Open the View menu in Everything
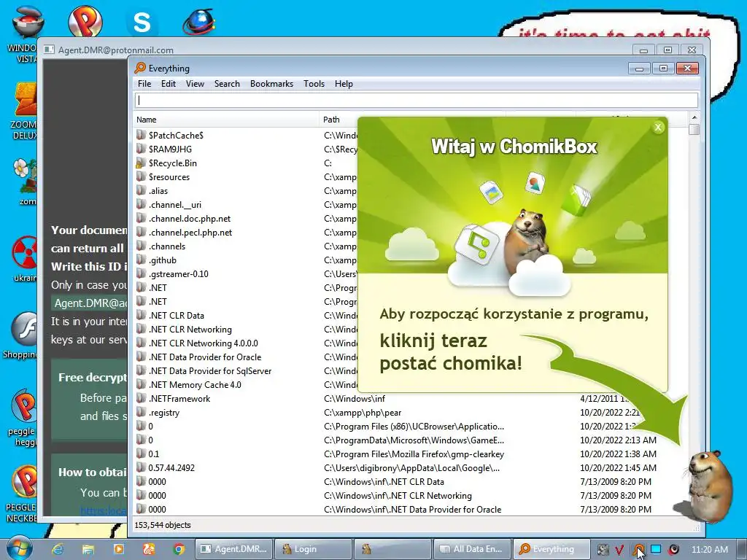The image size is (747, 560). pyautogui.click(x=195, y=84)
